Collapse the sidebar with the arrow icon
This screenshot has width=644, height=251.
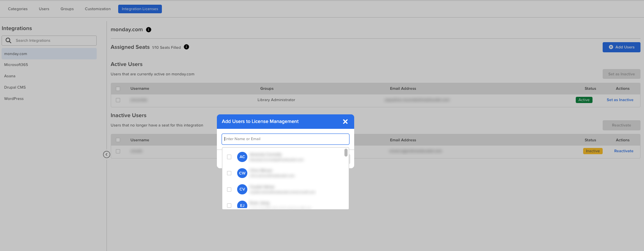pyautogui.click(x=106, y=155)
